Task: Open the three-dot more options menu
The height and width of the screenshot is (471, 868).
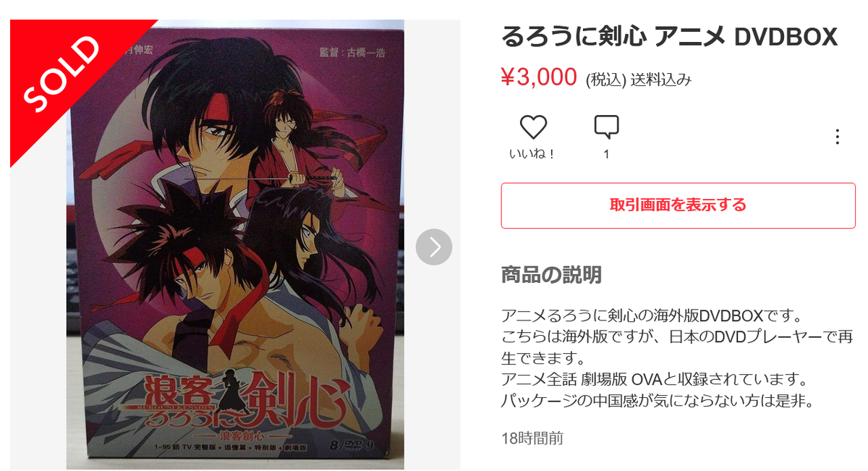Action: click(837, 137)
